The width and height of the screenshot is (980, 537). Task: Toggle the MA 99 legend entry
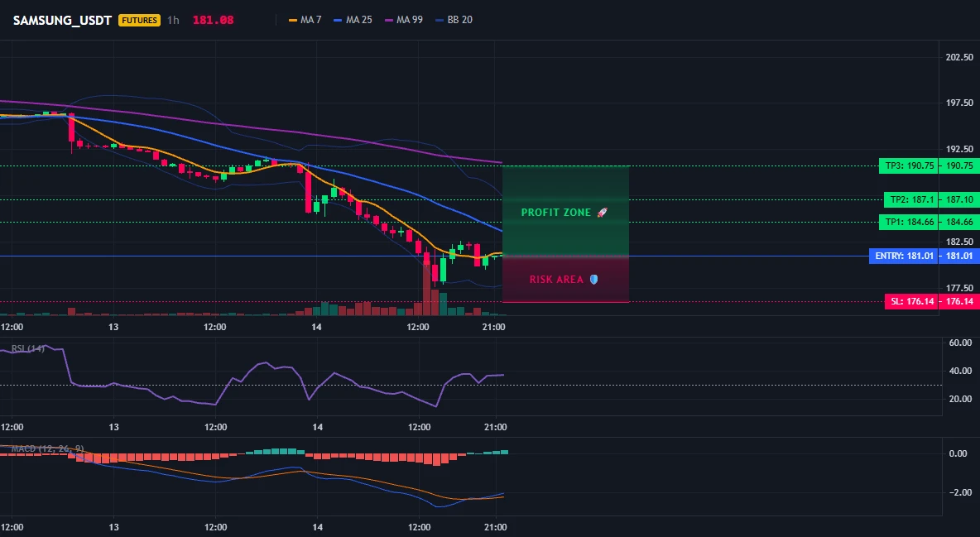[404, 20]
